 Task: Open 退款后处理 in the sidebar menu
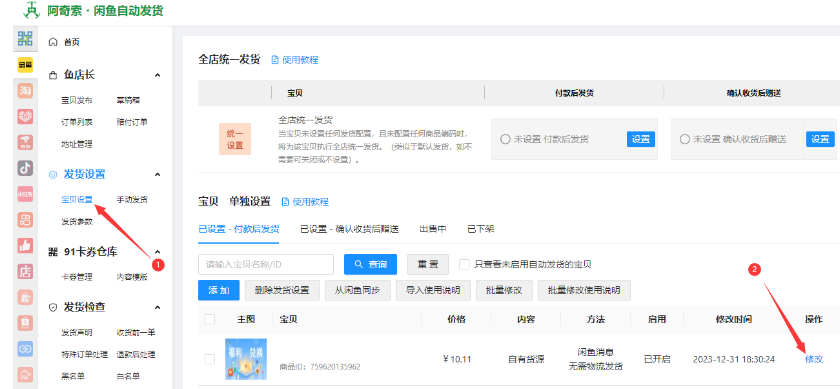pos(136,355)
